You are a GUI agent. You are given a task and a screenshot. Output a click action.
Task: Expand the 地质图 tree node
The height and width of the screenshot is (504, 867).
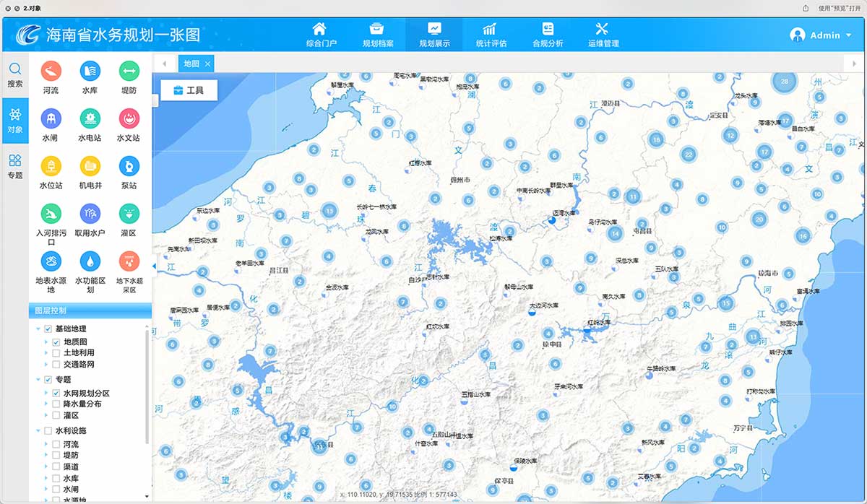coord(46,342)
